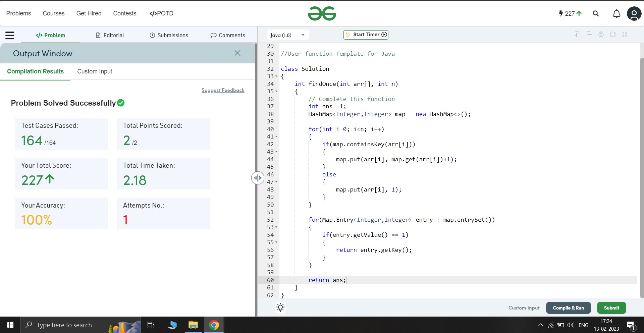Click the 'Test Cases Passed' card
This screenshot has width=644, height=333.
tap(62, 134)
